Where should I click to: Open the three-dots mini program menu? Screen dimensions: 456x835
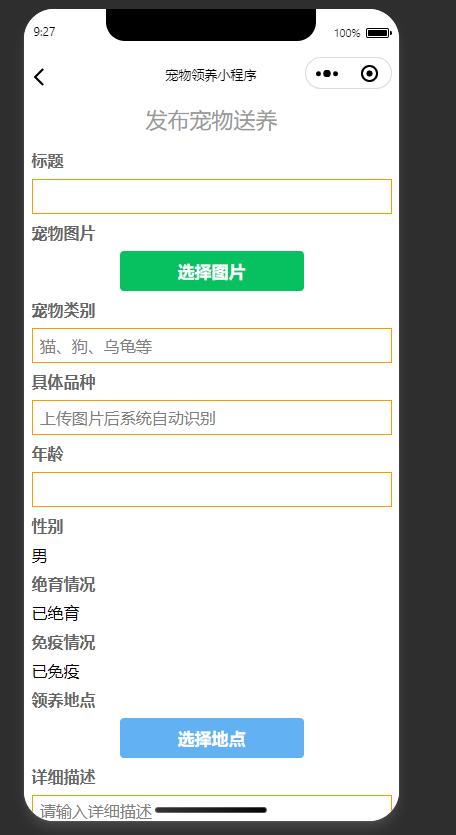click(327, 73)
